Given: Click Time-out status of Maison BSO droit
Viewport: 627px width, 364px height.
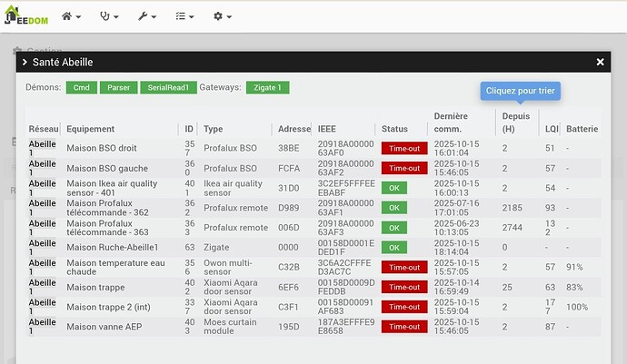Looking at the screenshot, I should click(x=404, y=148).
